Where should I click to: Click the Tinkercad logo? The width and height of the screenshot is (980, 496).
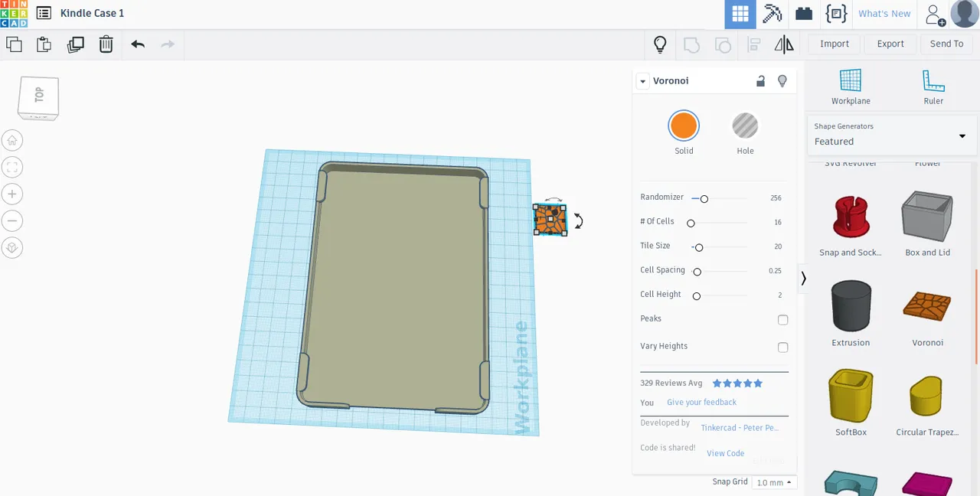[x=14, y=13]
